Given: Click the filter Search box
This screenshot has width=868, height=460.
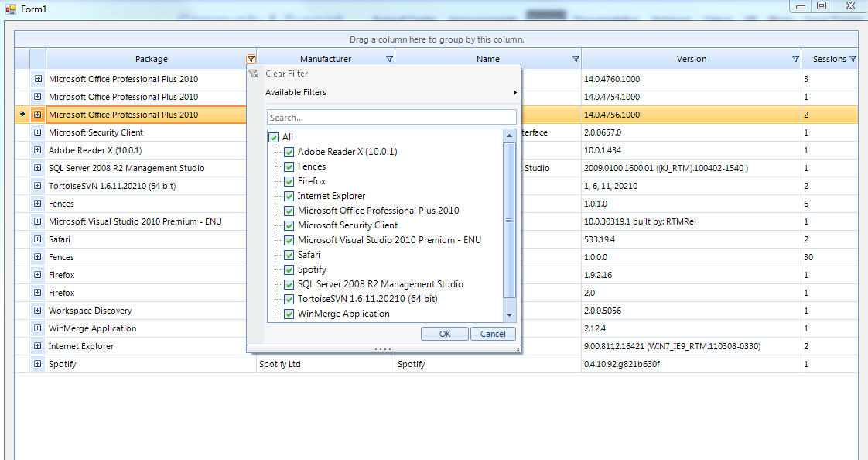Looking at the screenshot, I should (391, 118).
